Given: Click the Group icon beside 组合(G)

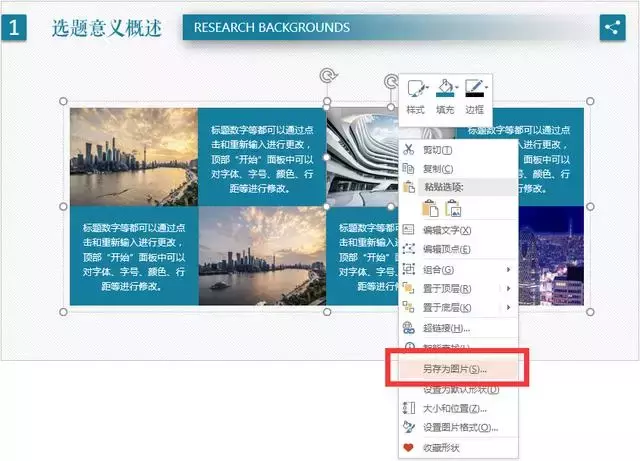Looking at the screenshot, I should coord(409,269).
